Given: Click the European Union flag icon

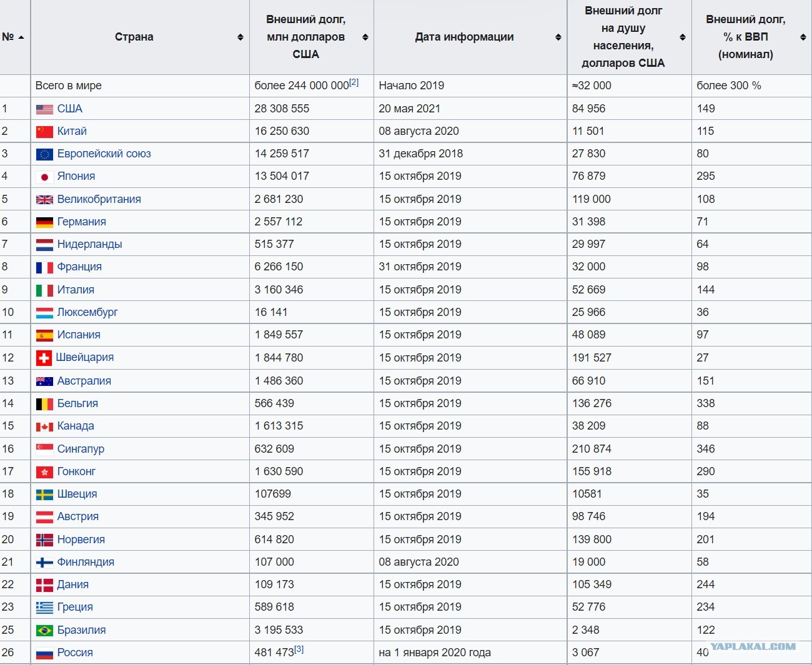Looking at the screenshot, I should (x=44, y=154).
